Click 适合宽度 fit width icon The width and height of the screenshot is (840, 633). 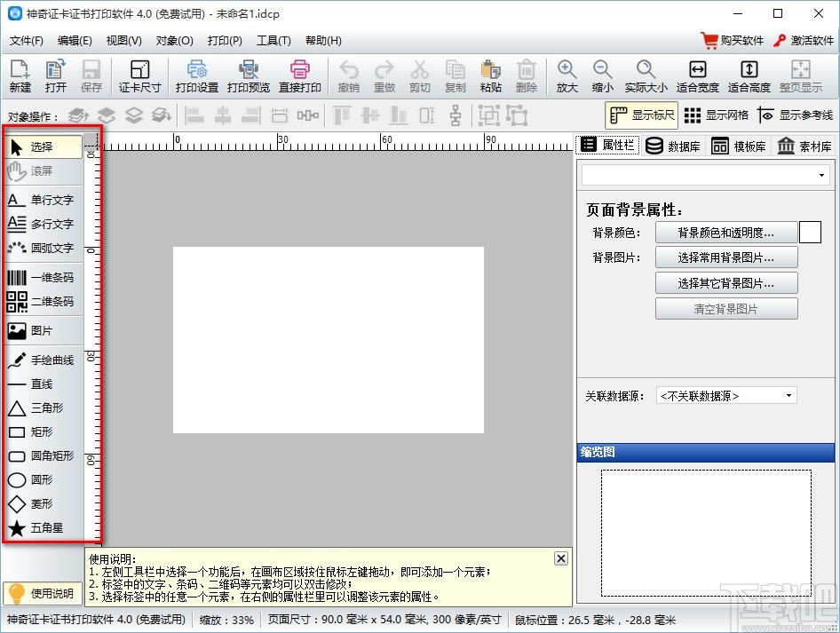(x=697, y=76)
